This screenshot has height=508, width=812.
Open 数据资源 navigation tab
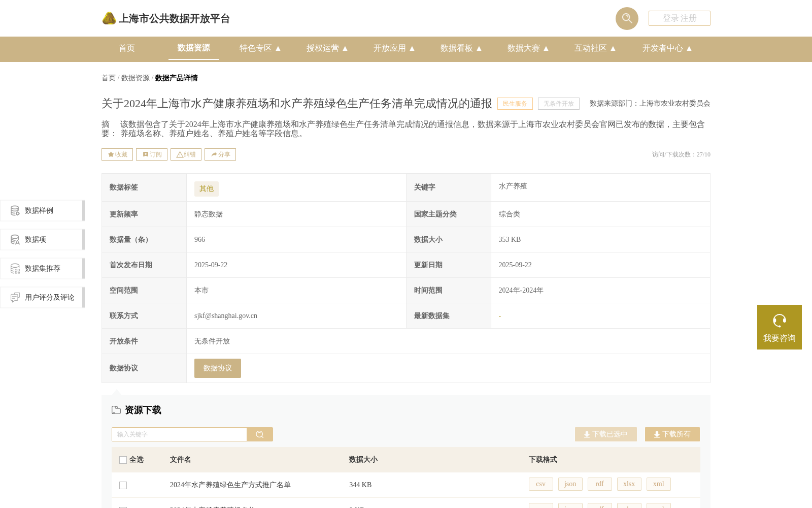point(194,48)
